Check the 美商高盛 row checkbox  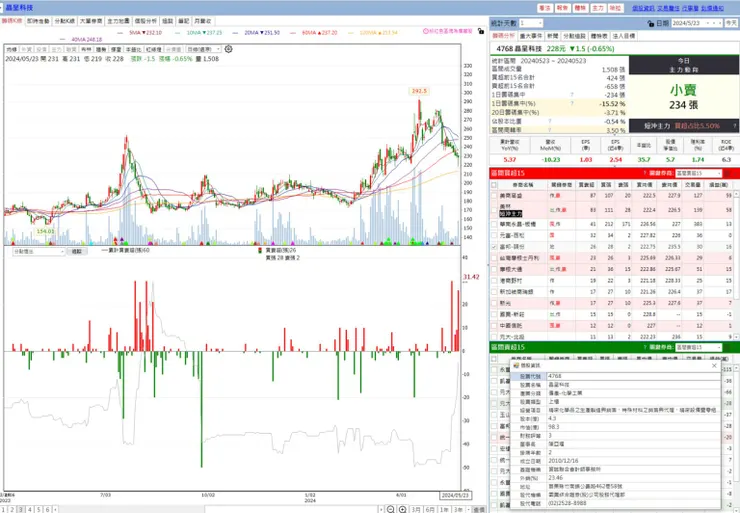click(x=494, y=195)
